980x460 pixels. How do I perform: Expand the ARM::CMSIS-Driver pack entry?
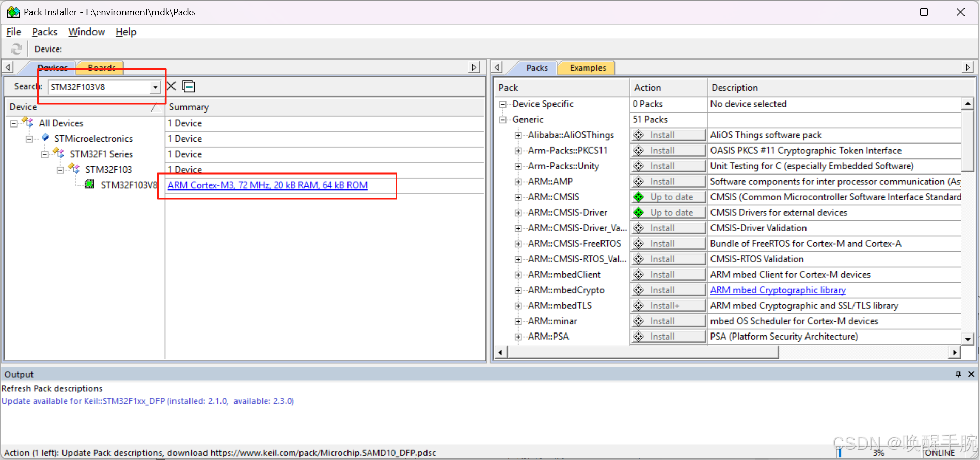(x=518, y=213)
